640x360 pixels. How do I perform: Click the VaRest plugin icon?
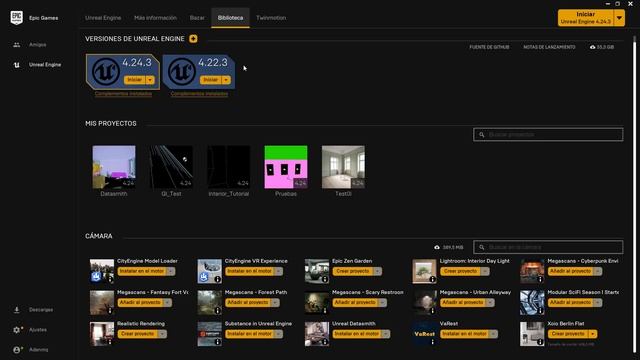(424, 334)
